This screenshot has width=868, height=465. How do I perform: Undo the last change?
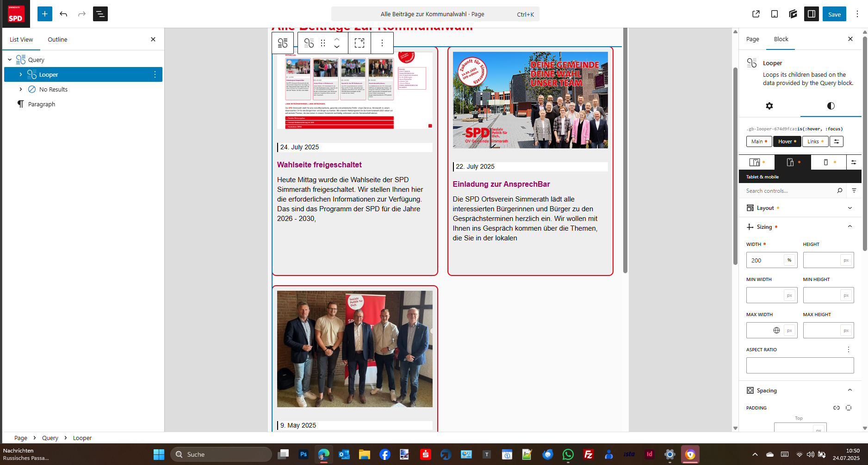coord(63,14)
